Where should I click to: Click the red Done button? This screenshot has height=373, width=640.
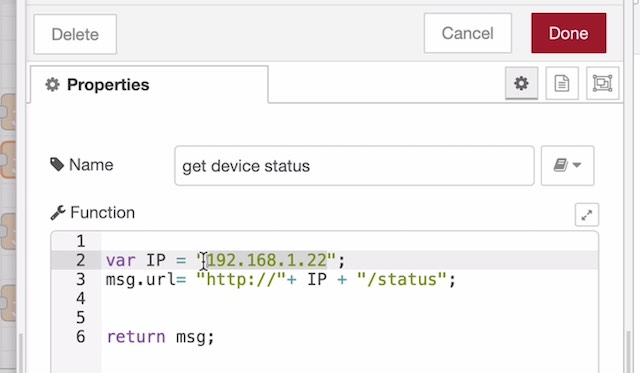click(x=569, y=33)
